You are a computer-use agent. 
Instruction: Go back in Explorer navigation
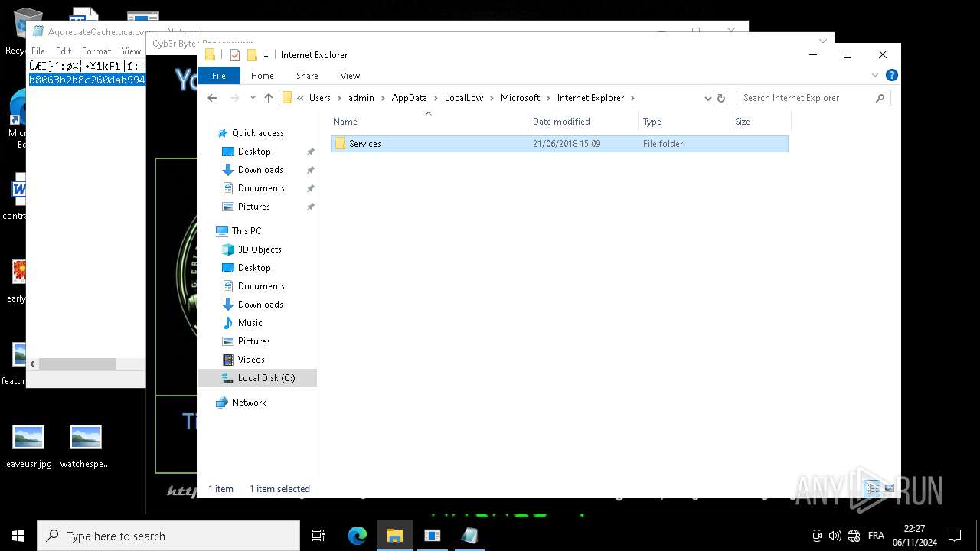(213, 98)
